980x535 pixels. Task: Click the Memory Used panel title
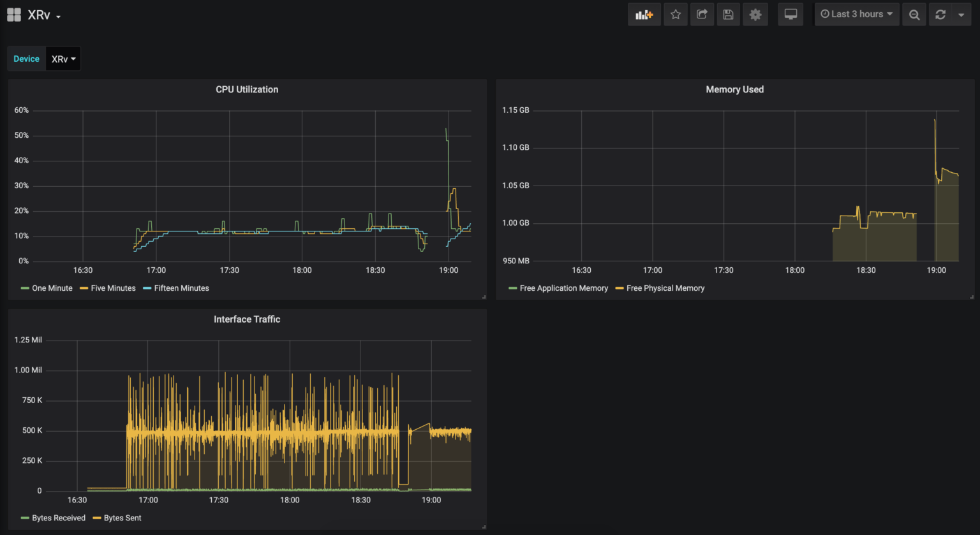point(734,89)
